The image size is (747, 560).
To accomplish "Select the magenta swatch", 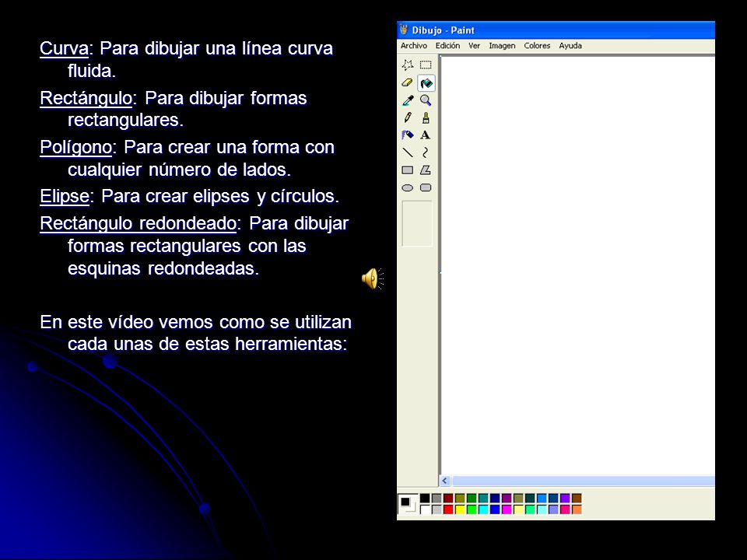I will tap(507, 509).
